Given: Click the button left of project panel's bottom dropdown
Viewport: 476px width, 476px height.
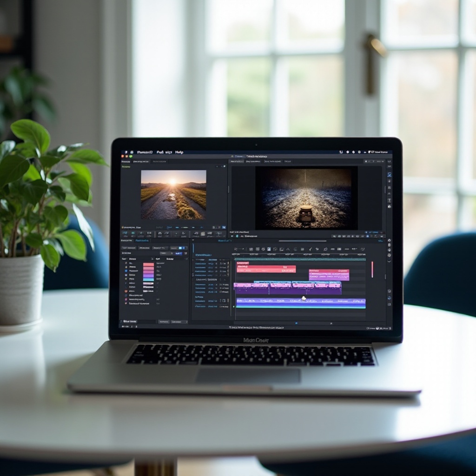Looking at the screenshot, I should click(x=164, y=322).
